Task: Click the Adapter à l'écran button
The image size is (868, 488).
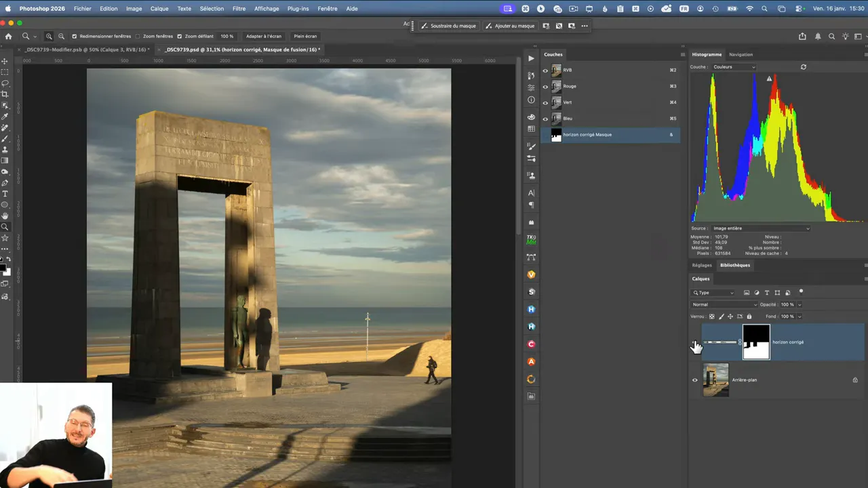Action: point(263,36)
